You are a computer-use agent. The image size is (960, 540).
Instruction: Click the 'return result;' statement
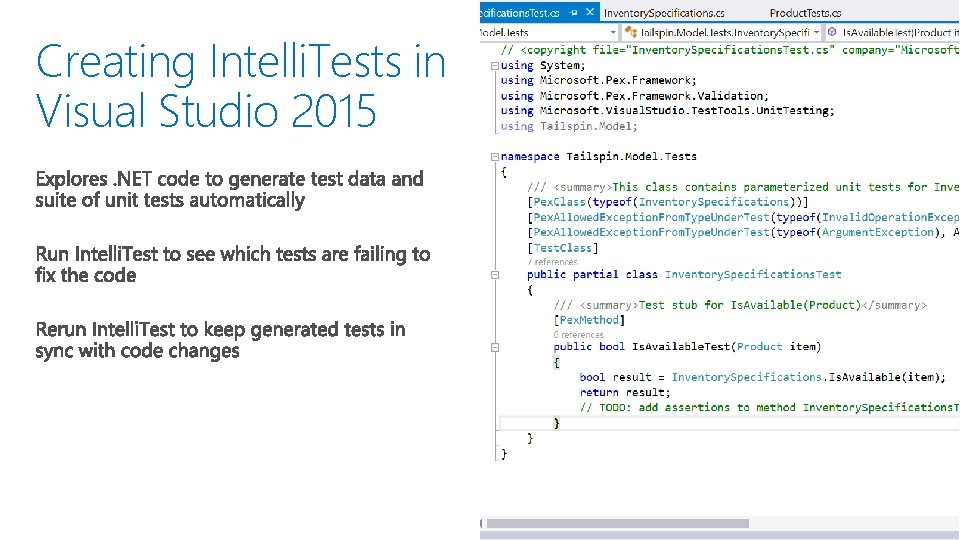pos(625,392)
